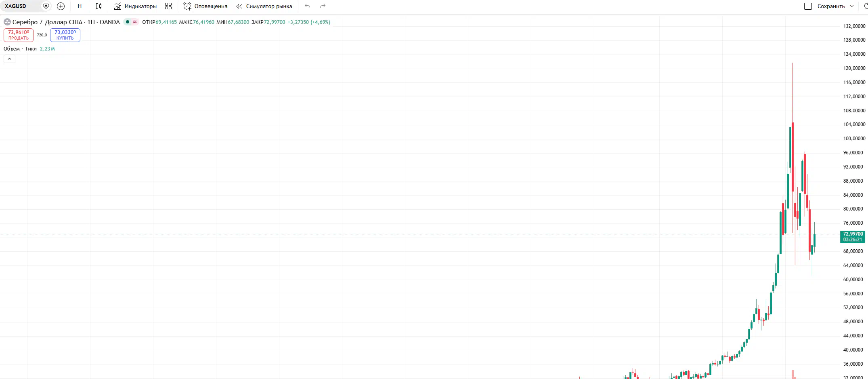
Task: Click the undo arrow icon
Action: click(308, 6)
